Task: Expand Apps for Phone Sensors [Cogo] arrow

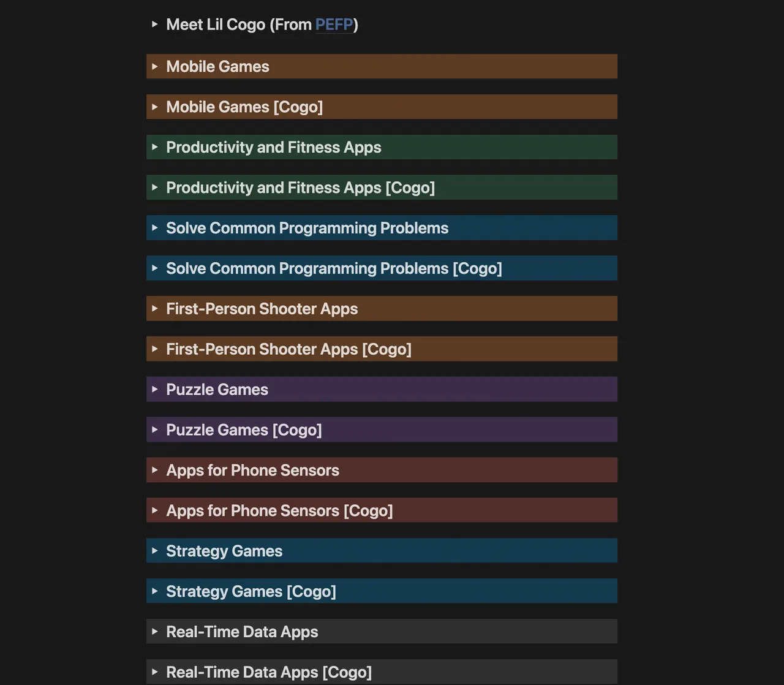Action: pyautogui.click(x=155, y=511)
